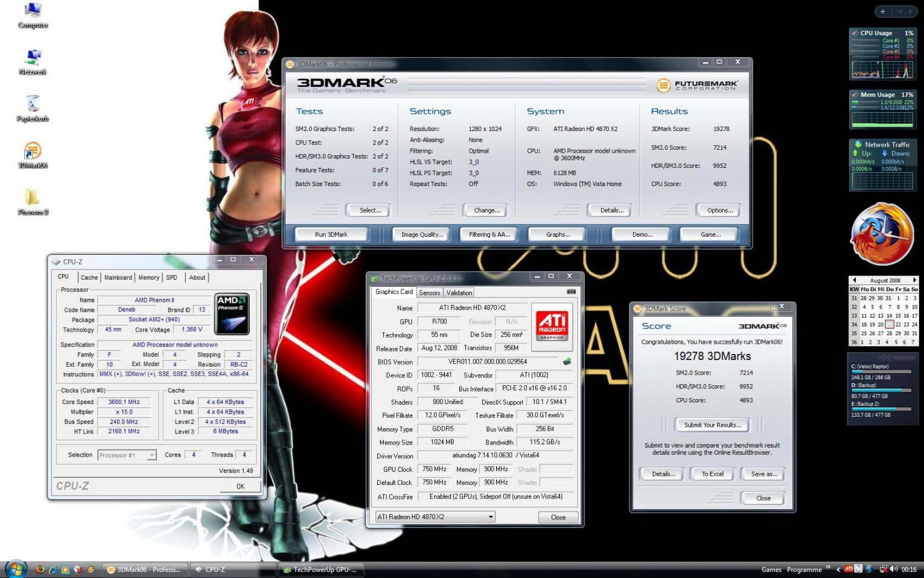924x578 pixels.
Task: Click the network tray icon
Action: pos(883,569)
